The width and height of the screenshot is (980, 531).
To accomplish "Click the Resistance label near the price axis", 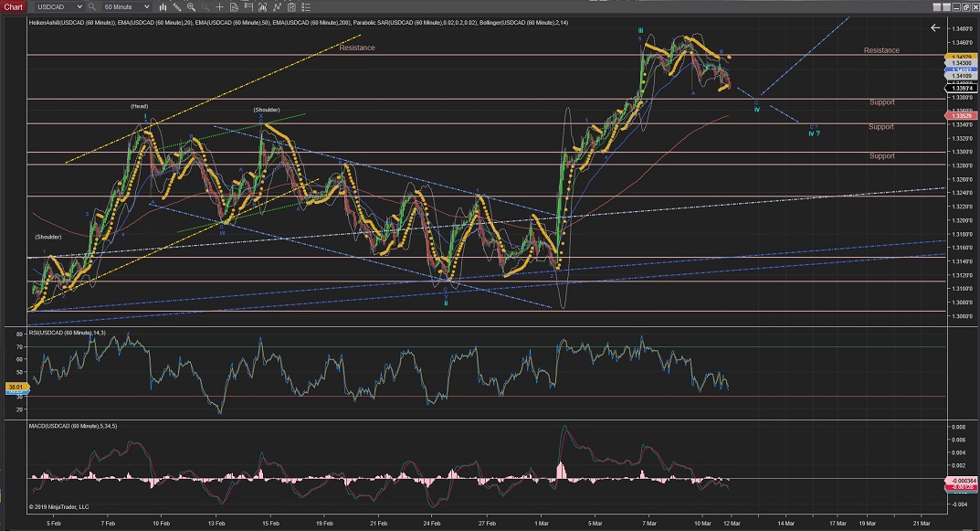I will [x=881, y=50].
